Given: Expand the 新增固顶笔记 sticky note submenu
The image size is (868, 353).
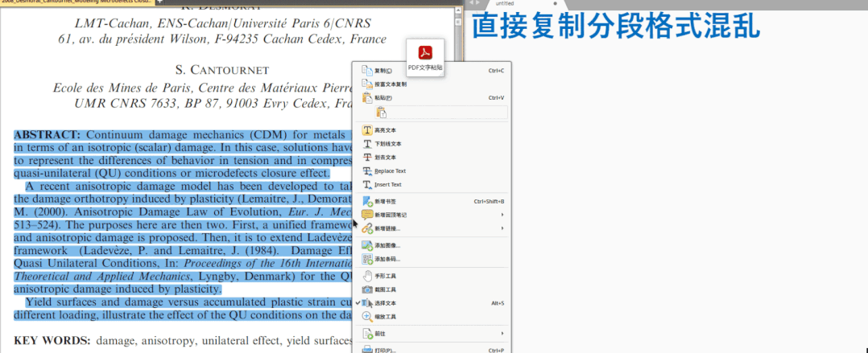Looking at the screenshot, I should [432, 215].
